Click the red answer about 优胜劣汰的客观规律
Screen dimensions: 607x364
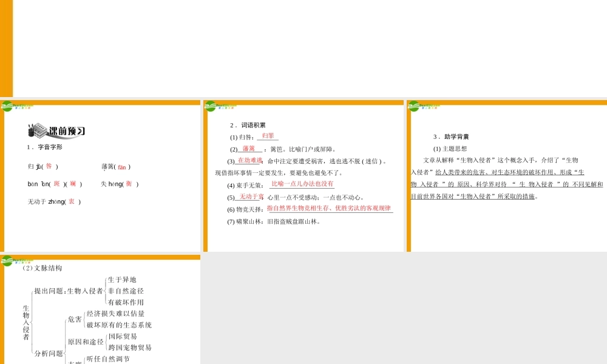point(329,208)
